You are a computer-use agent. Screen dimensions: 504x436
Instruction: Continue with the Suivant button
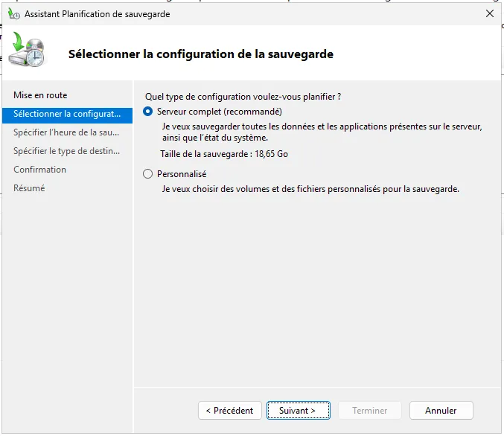coord(297,410)
